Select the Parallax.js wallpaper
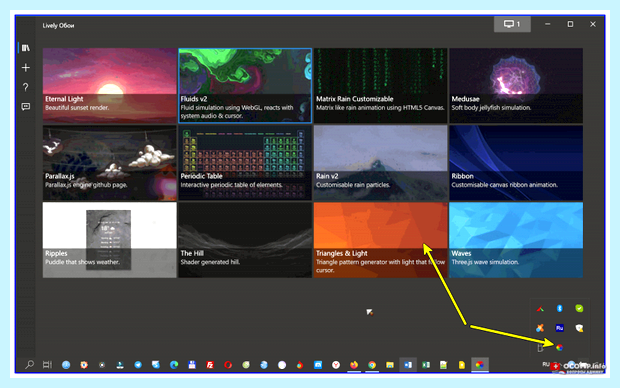Viewport: 620px width, 388px height. click(x=110, y=163)
